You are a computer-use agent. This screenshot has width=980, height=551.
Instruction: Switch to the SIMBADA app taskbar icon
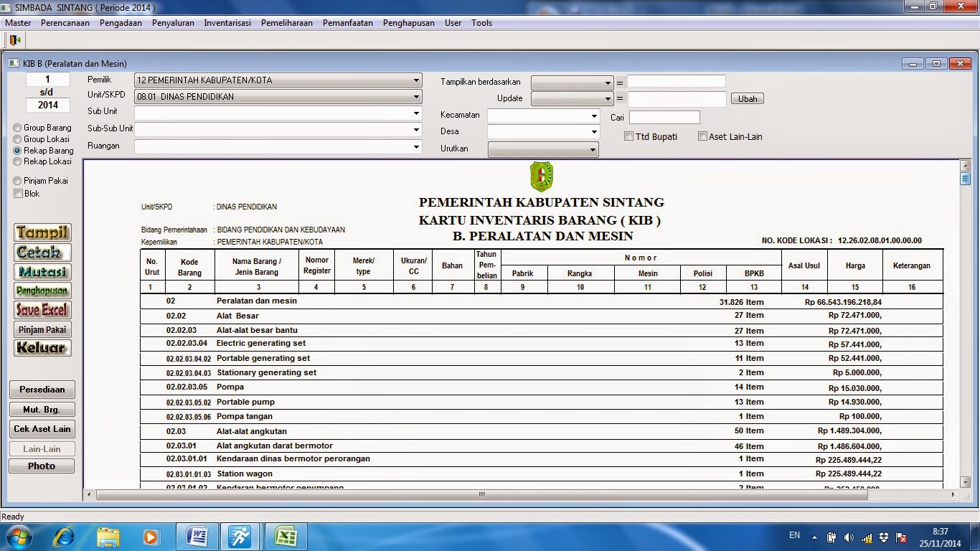pos(240,537)
